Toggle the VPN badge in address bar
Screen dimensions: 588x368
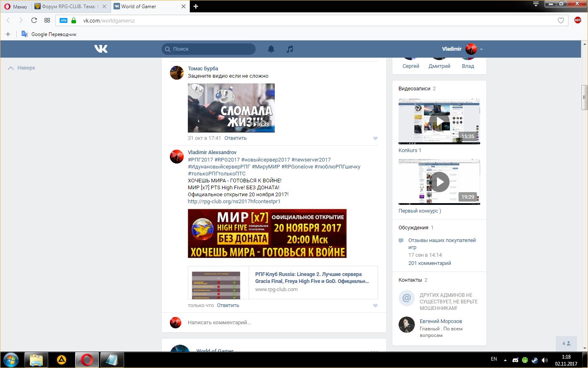click(63, 20)
